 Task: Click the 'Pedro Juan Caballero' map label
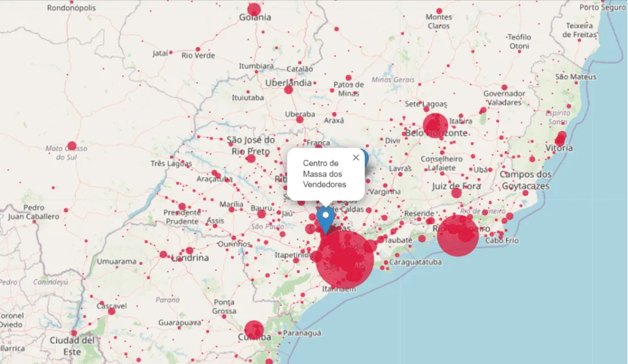[x=34, y=212]
